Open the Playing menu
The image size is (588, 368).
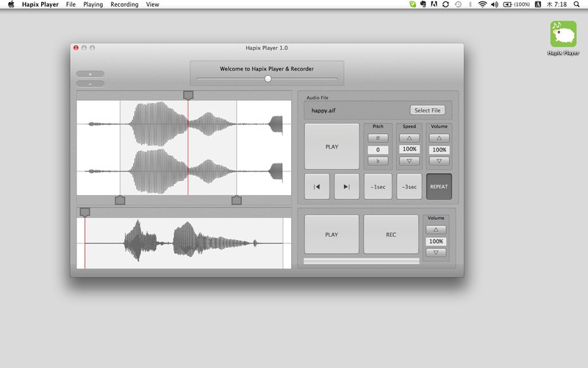pyautogui.click(x=93, y=4)
